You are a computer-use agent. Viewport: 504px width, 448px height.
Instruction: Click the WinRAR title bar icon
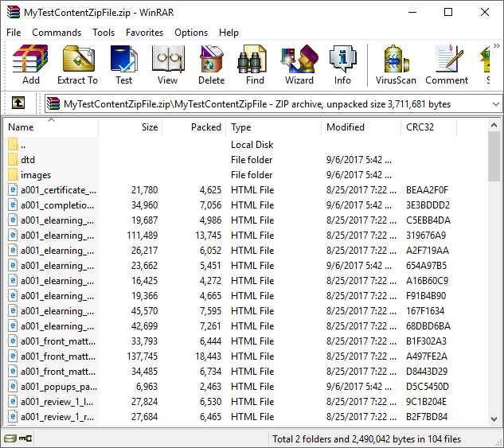pyautogui.click(x=14, y=12)
